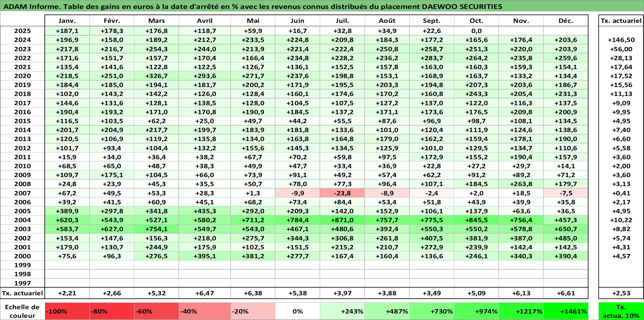Click the Mai column header
Image resolution: width=644 pixels, height=320 pixels.
point(253,21)
